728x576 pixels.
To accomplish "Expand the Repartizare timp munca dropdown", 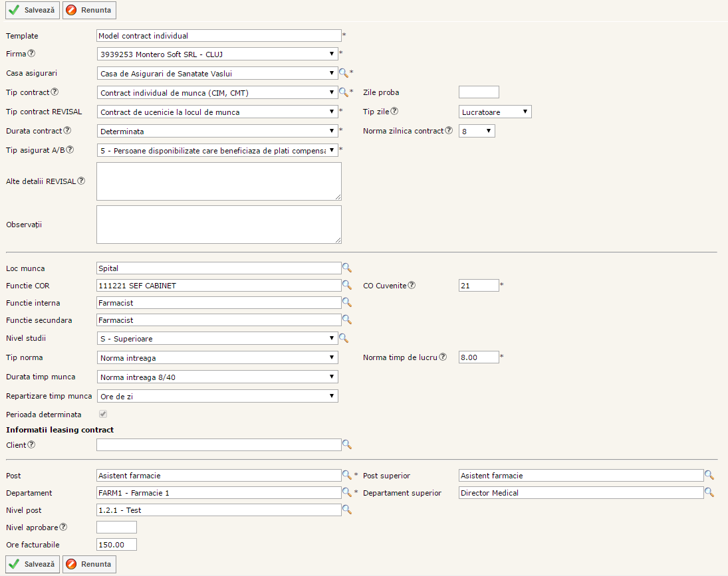I will [x=218, y=397].
